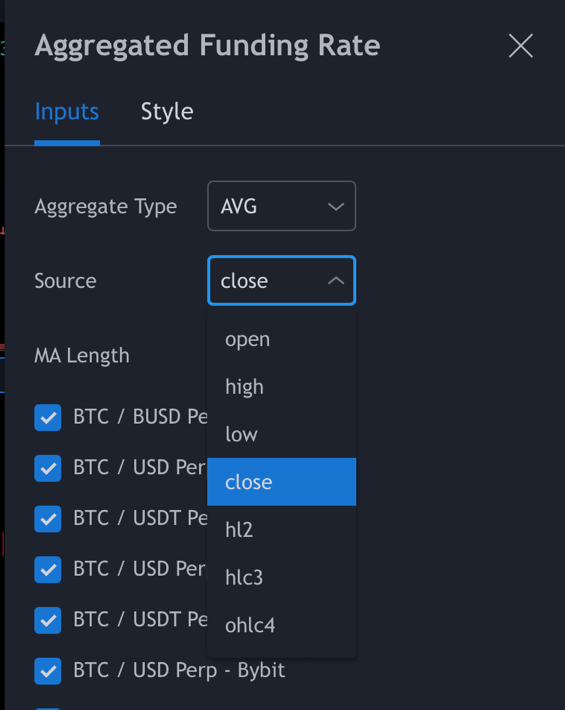Close the Aggregated Funding Rate dialog

pyautogui.click(x=521, y=46)
